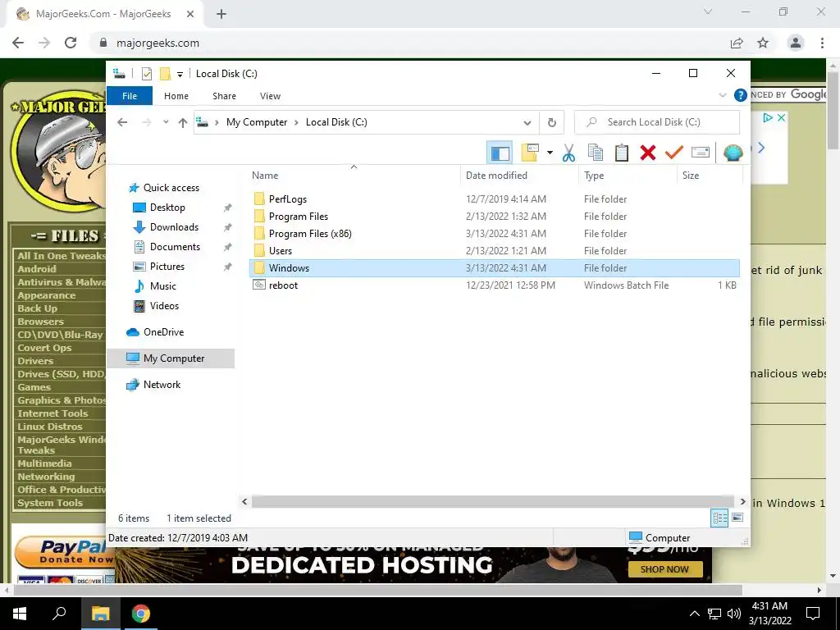Toggle the properties checkbox in quick access toolbar
Image resolution: width=840 pixels, height=630 pixels.
tap(147, 74)
